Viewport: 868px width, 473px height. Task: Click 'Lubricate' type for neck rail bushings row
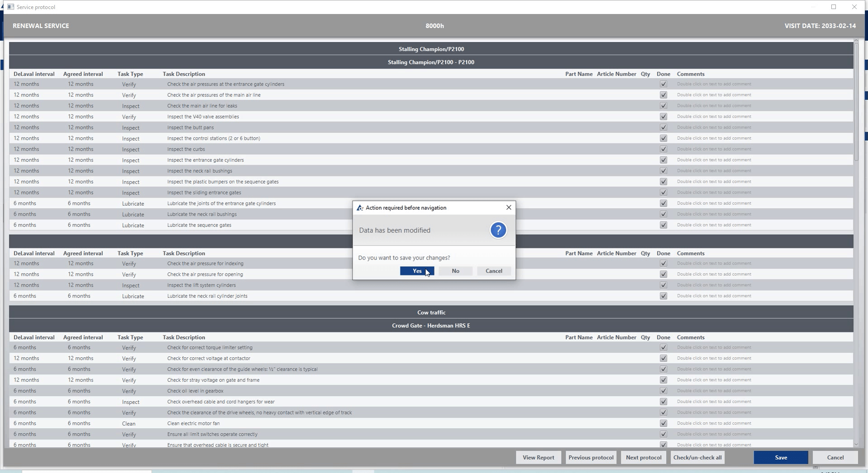coord(133,214)
